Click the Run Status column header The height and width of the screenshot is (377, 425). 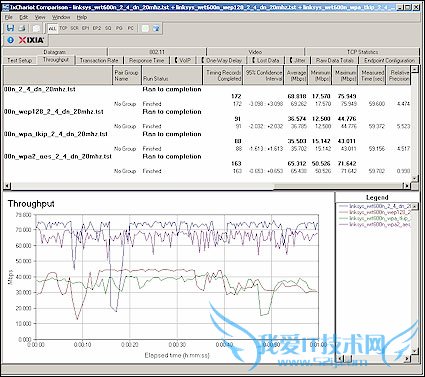(x=172, y=76)
